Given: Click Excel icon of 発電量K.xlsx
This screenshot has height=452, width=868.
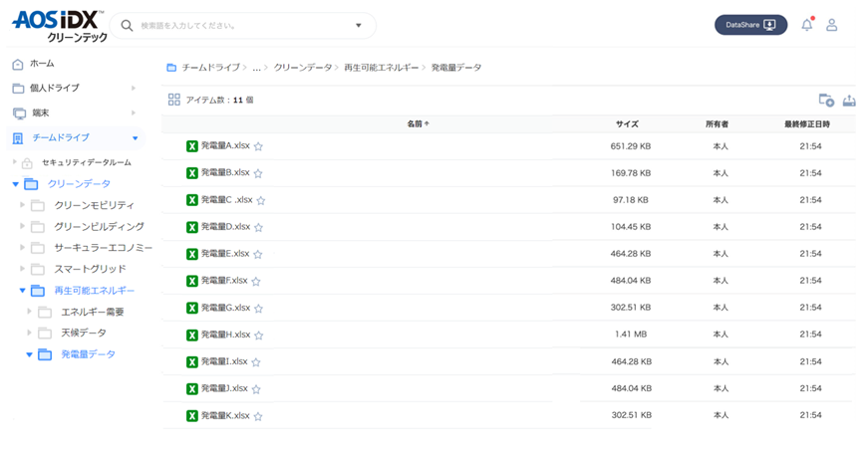Looking at the screenshot, I should pos(192,415).
